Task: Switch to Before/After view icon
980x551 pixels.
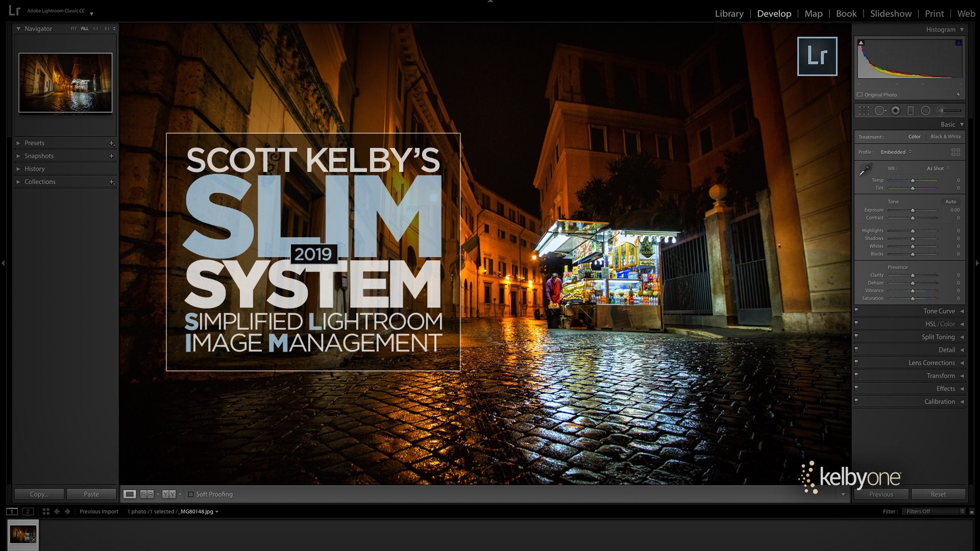Action: tap(147, 494)
